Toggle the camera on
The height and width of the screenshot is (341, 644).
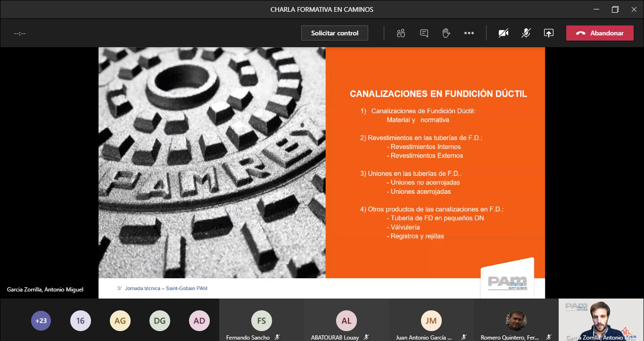click(504, 33)
